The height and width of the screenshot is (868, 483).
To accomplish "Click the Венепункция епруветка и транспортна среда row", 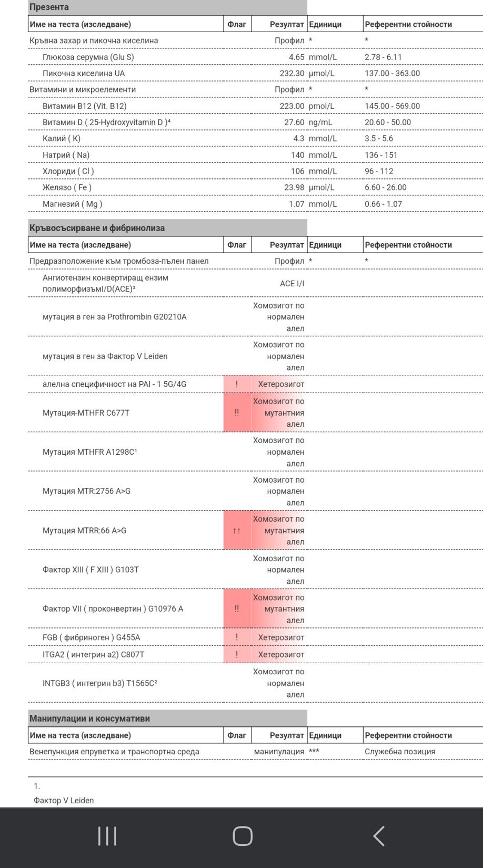I will [x=255, y=752].
